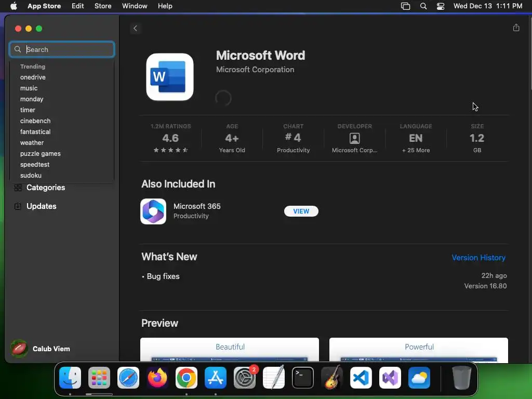Open the App Store menu
Viewport: 532px width, 399px height.
pyautogui.click(x=44, y=6)
